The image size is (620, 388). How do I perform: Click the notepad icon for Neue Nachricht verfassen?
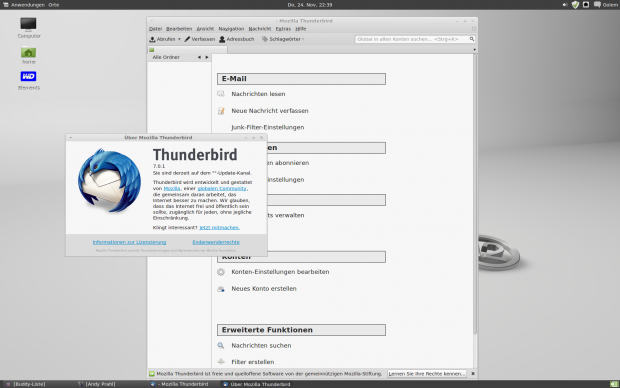click(221, 111)
